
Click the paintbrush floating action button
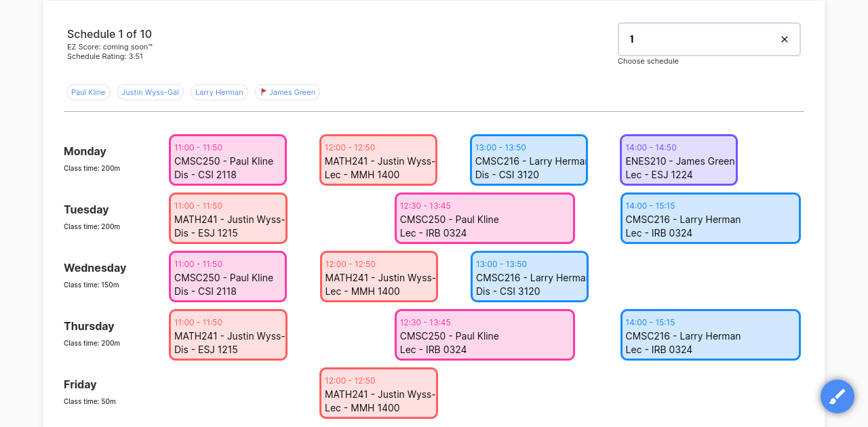(x=837, y=396)
